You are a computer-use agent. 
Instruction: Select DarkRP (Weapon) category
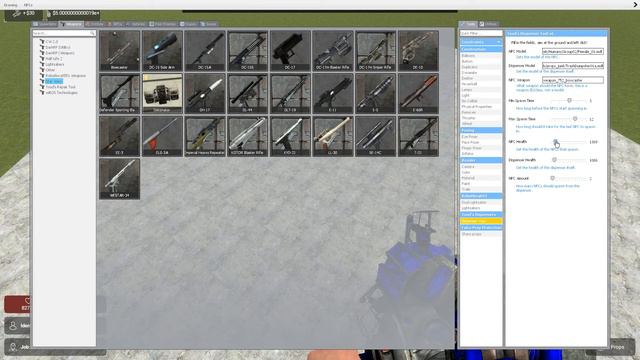[60, 53]
